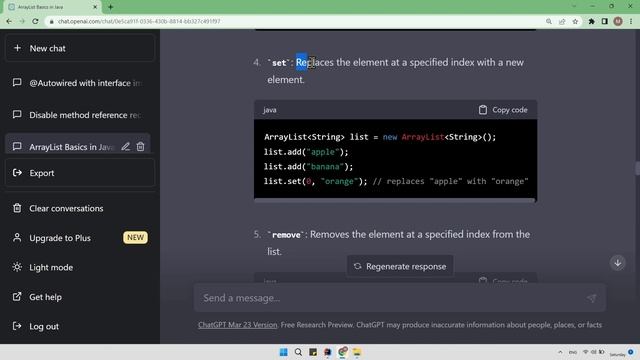Image resolution: width=640 pixels, height=360 pixels.
Task: Open the Windows Start menu
Action: click(x=283, y=352)
